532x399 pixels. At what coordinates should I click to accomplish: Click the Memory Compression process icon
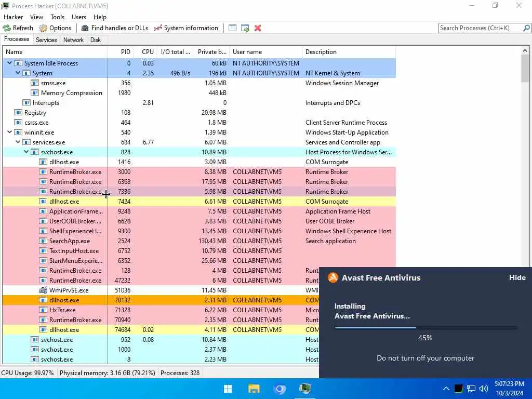[x=35, y=92]
